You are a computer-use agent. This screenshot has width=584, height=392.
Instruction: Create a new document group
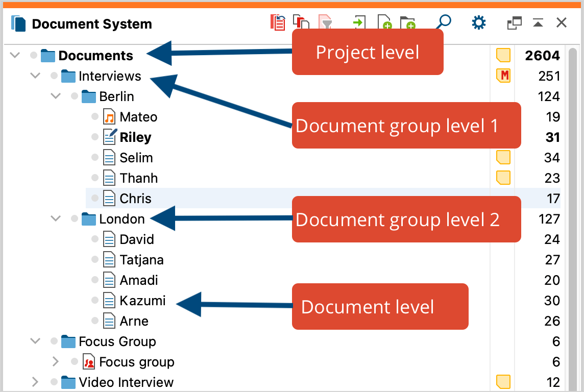407,22
